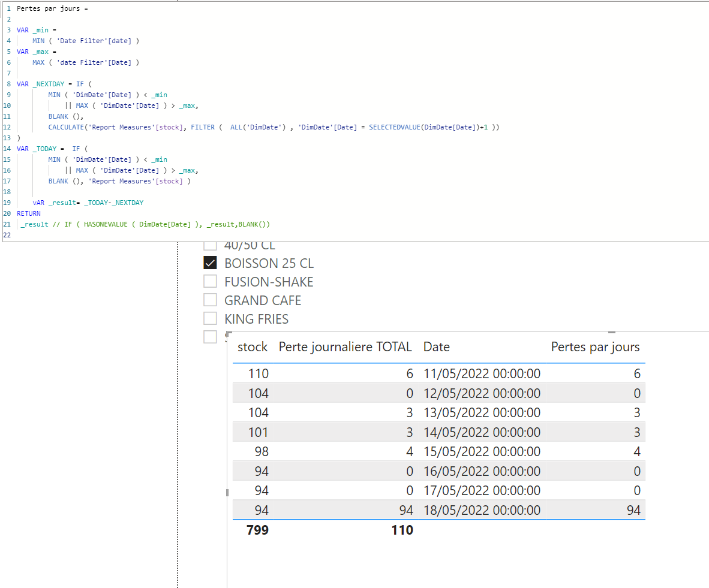Click line number 12 in the editor gutter
The width and height of the screenshot is (709, 588).
click(x=7, y=127)
